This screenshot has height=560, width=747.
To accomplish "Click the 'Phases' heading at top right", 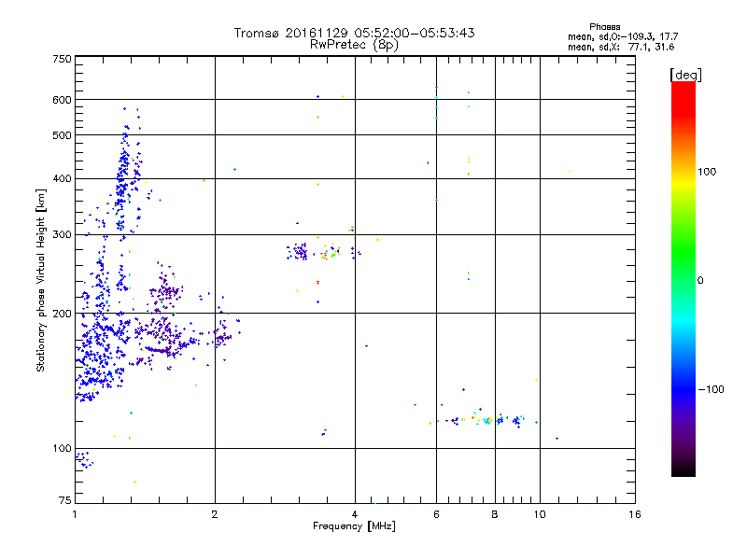I will click(x=604, y=27).
